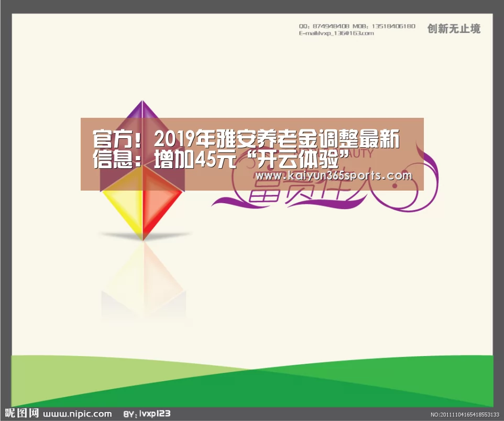The height and width of the screenshot is (421, 504).
Task: Click the 'BY: lvxp123' author text
Action: click(147, 414)
